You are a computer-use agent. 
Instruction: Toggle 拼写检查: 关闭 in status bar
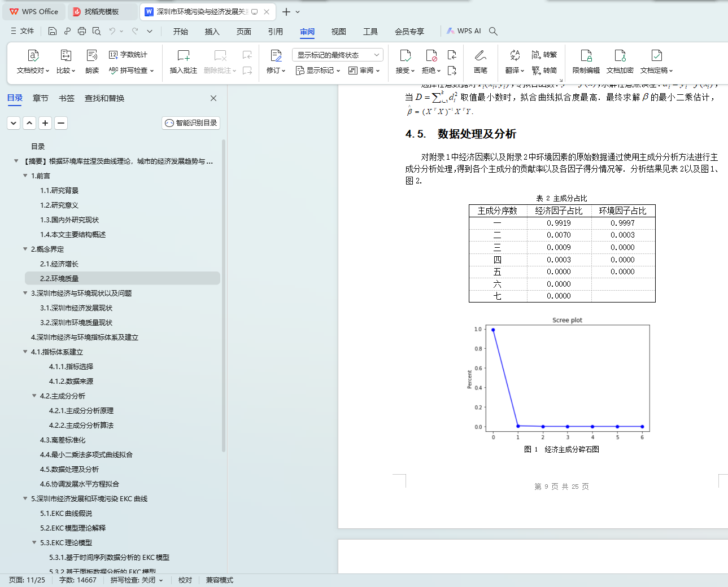coord(137,580)
